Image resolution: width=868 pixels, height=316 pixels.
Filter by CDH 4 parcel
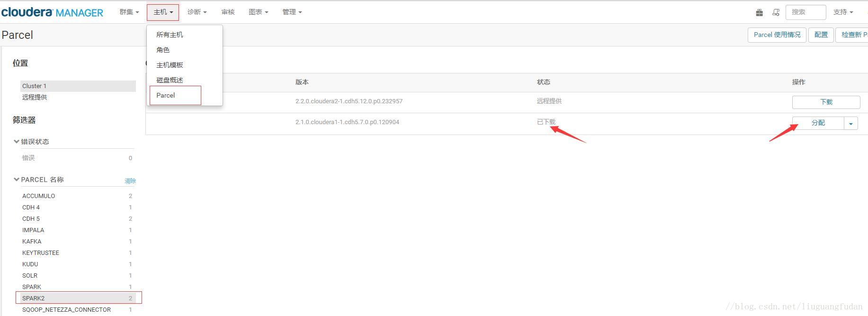(x=77, y=208)
